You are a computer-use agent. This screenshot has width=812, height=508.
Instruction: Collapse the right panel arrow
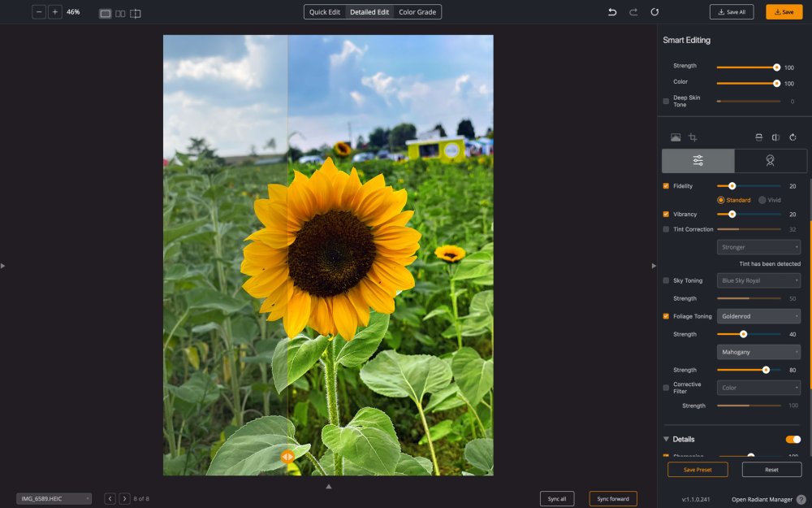tap(654, 266)
